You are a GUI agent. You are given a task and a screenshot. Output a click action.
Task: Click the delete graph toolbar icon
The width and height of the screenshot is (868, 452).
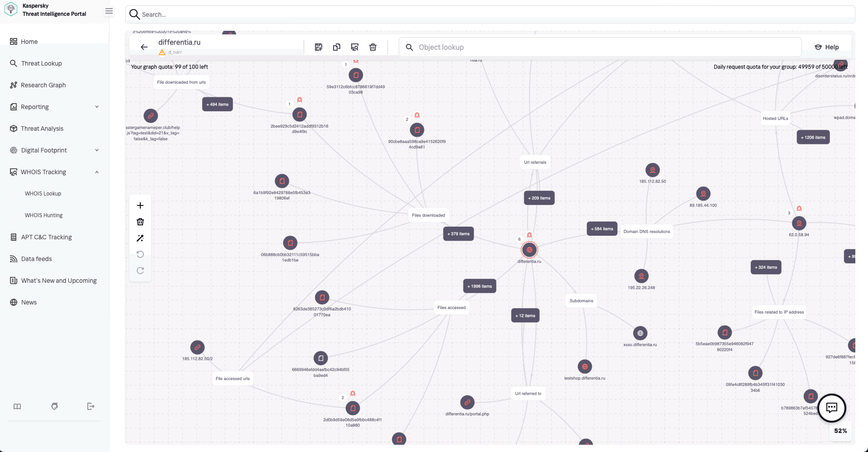point(373,47)
